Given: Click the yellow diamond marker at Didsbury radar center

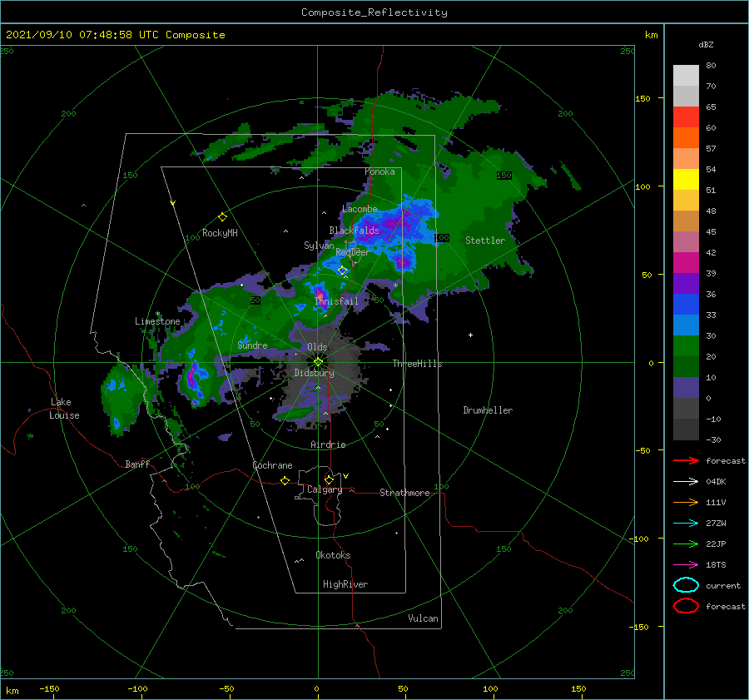Looking at the screenshot, I should click(318, 362).
